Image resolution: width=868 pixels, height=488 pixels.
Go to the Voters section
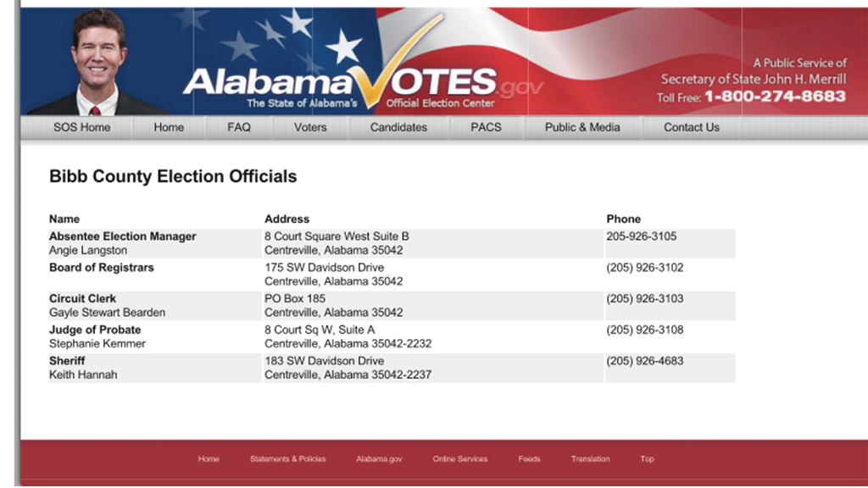tap(309, 127)
